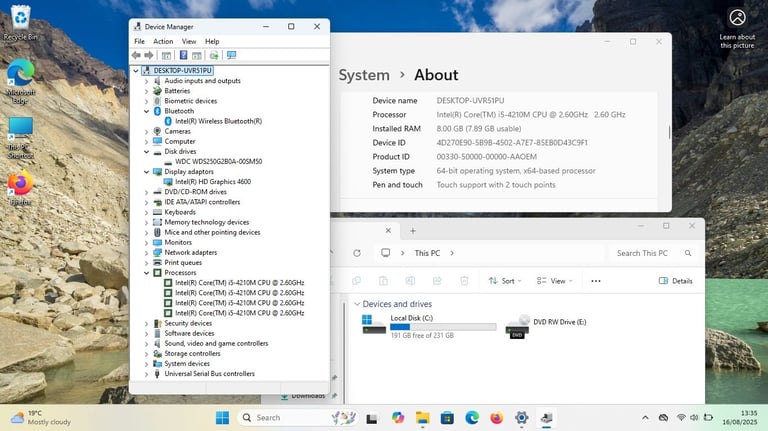Open weather widget showing 19°C Mostly cloudy

[x=41, y=418]
